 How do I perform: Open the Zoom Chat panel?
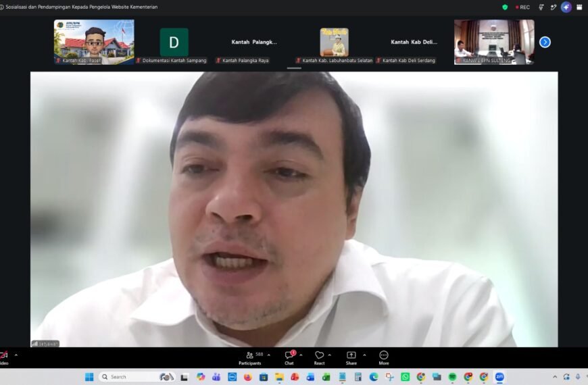pos(289,358)
